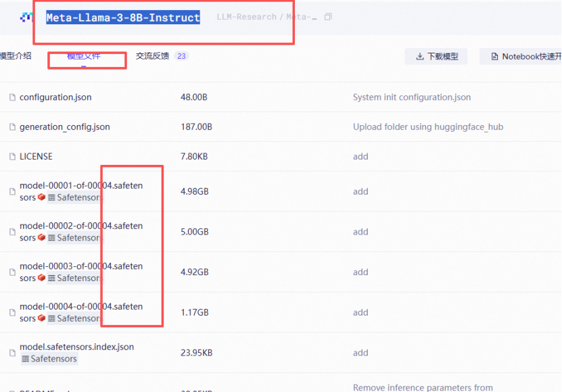Click 'add' commit message on LICENSE row

pyautogui.click(x=360, y=157)
